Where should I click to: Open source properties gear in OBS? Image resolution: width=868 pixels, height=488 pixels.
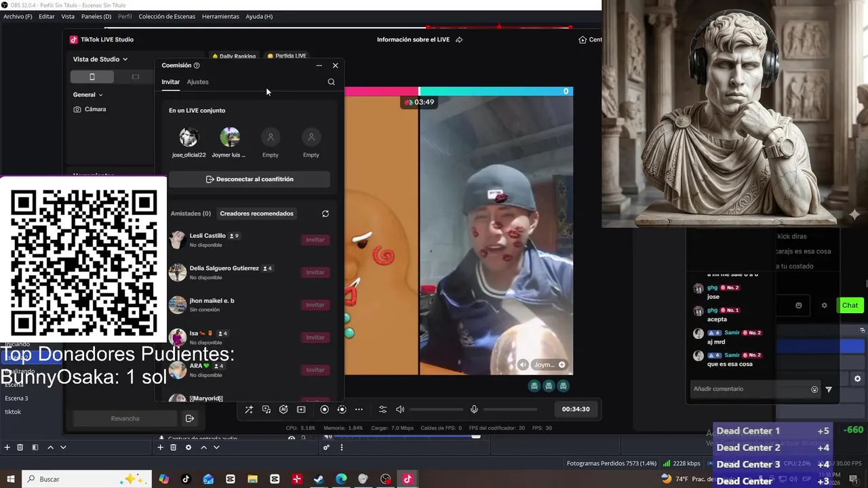(x=189, y=447)
